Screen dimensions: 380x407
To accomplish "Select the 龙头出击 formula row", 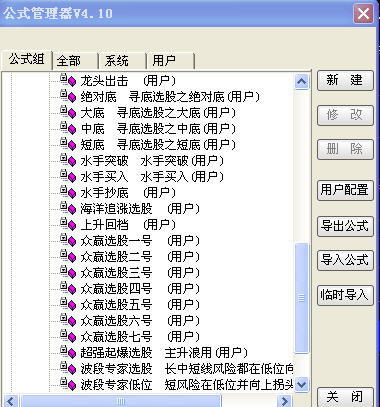I will 128,80.
